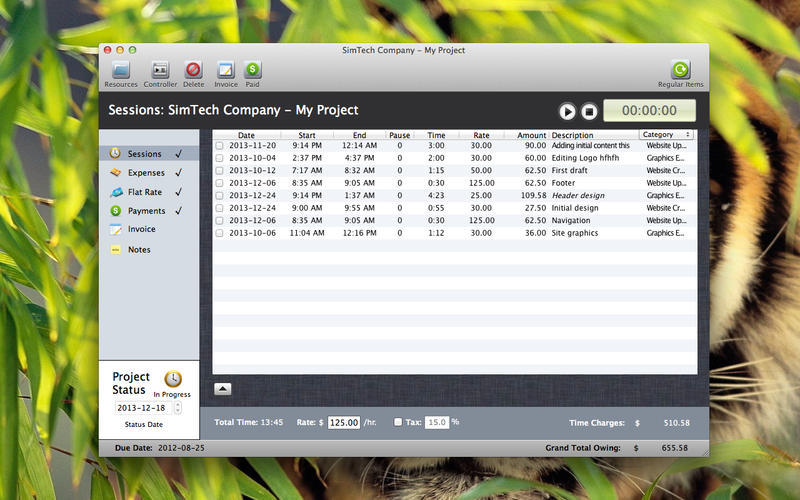Image resolution: width=800 pixels, height=500 pixels.
Task: Open Regular Items green icon
Action: (680, 70)
